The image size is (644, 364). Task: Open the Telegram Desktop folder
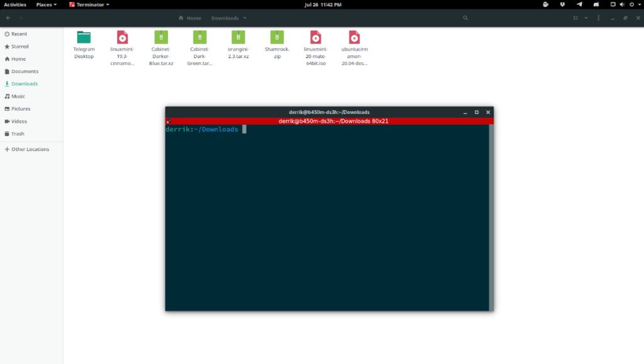pos(83,38)
